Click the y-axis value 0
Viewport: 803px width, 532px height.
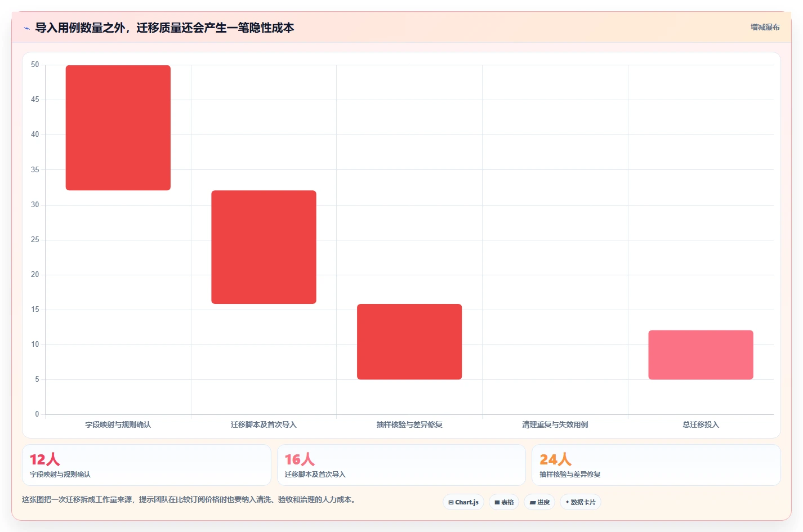click(37, 414)
